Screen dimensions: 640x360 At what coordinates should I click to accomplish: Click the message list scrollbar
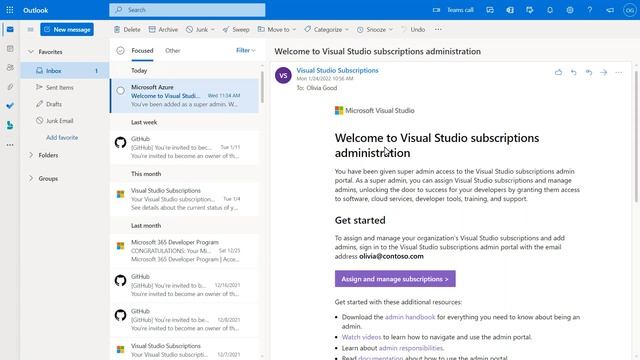[x=262, y=87]
